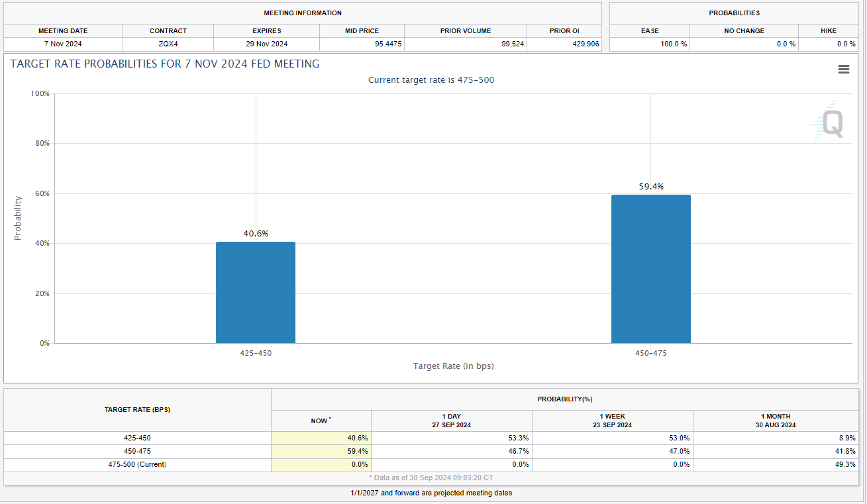Click the 40.6% data label above bar
Image resolution: width=867 pixels, height=504 pixels.
[255, 233]
